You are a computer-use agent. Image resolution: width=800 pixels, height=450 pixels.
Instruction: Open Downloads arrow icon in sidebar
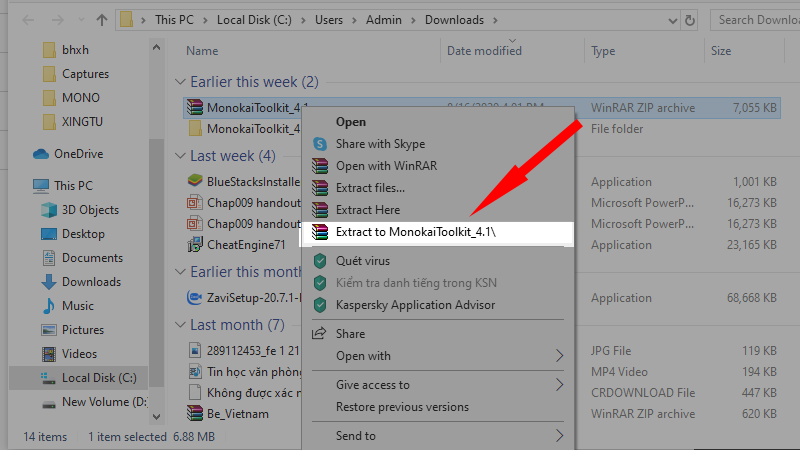point(49,282)
